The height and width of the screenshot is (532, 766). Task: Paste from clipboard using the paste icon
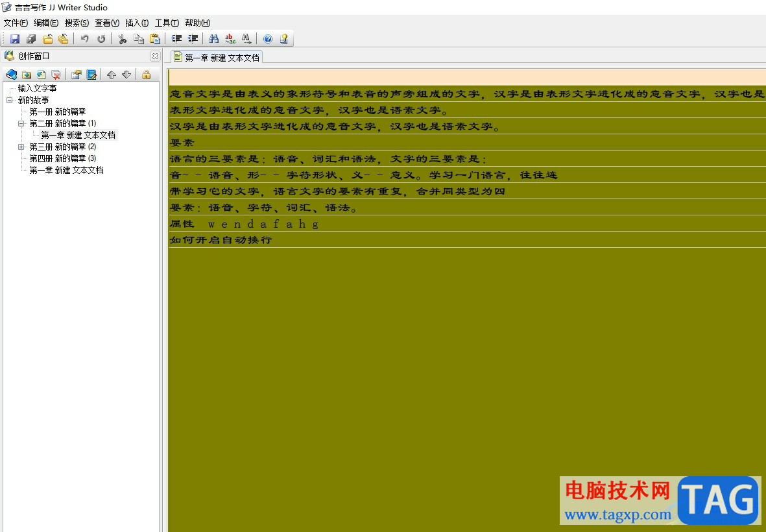(x=155, y=38)
